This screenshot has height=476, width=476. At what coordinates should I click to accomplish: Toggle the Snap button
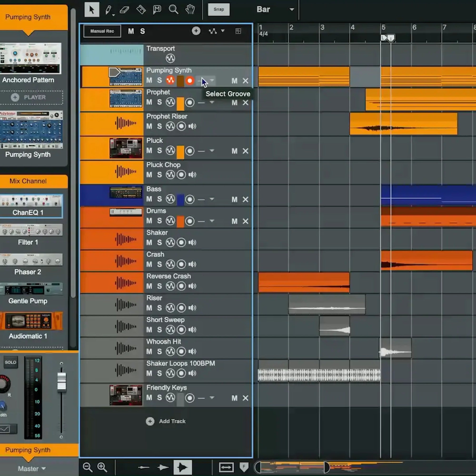click(219, 9)
